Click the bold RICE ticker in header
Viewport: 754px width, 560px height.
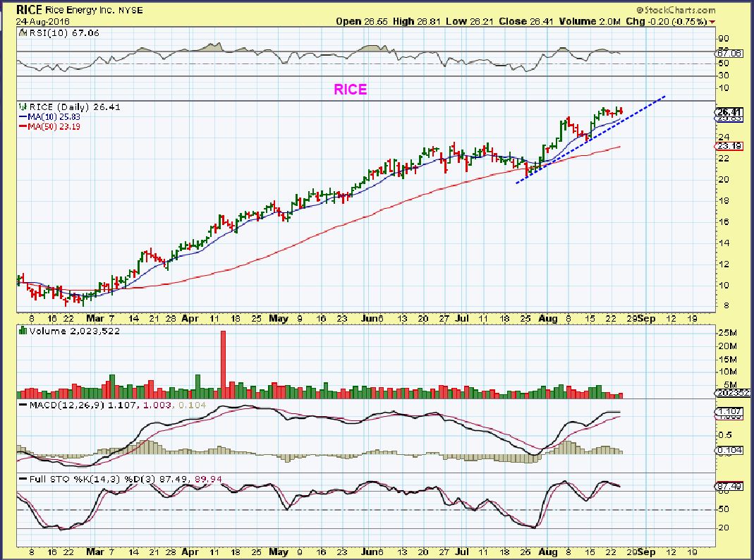tap(30, 10)
